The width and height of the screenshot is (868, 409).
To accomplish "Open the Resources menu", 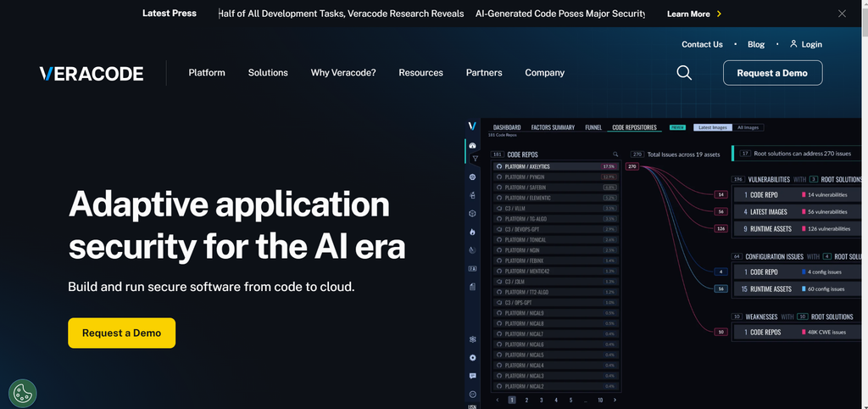I will [420, 73].
